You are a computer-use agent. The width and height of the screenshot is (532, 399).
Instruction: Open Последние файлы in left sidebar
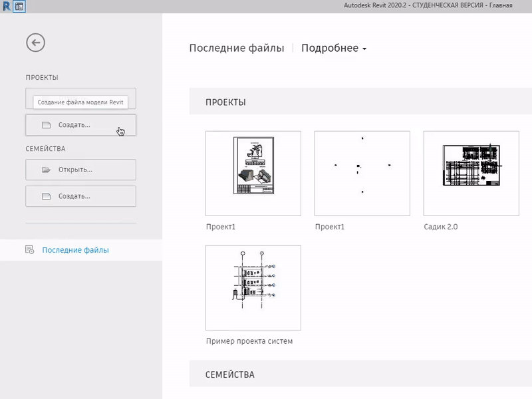pos(75,250)
